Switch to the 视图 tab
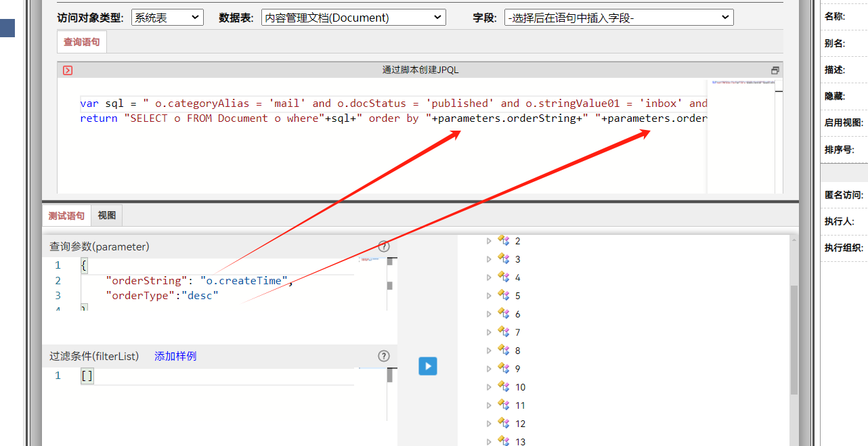This screenshot has width=868, height=446. click(x=106, y=215)
